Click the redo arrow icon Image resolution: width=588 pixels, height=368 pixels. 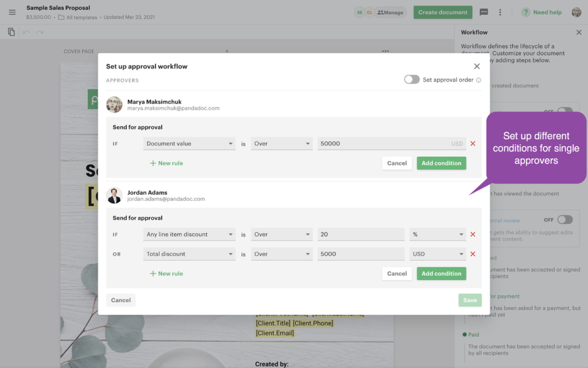pos(38,32)
